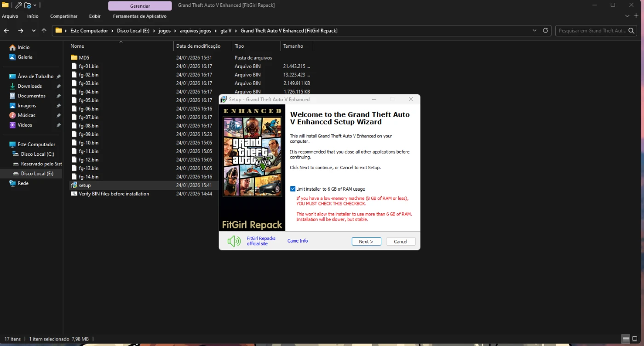Click the Next button in Setup
This screenshot has height=346, width=644.
[x=366, y=242]
